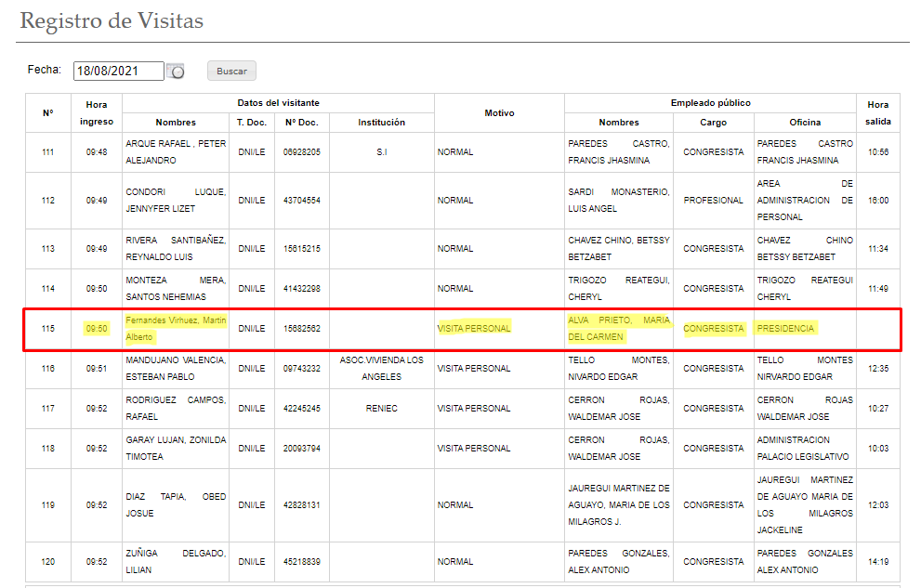
Task: Click row number 120
Action: pyautogui.click(x=48, y=562)
